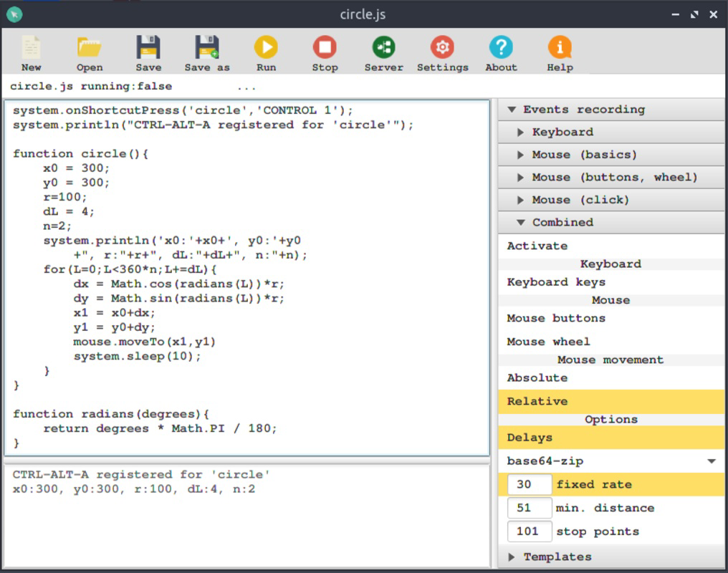The image size is (728, 573).
Task: Click the onShortcutPress code line
Action: click(183, 110)
